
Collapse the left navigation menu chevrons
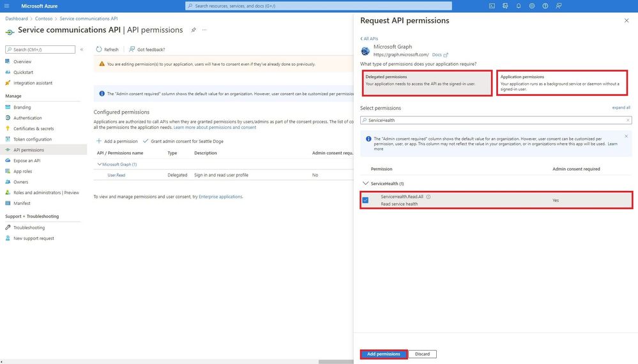[x=82, y=49]
